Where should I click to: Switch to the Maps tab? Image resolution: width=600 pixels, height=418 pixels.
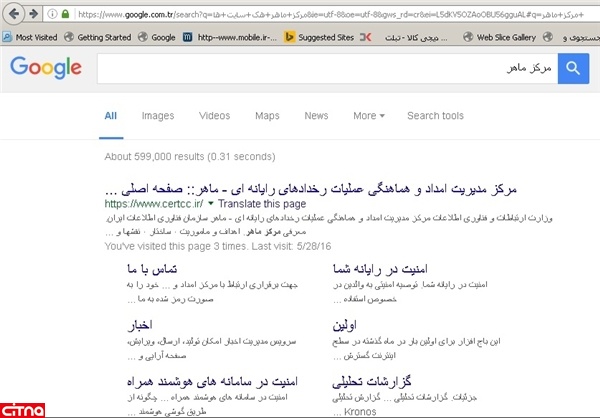267,116
